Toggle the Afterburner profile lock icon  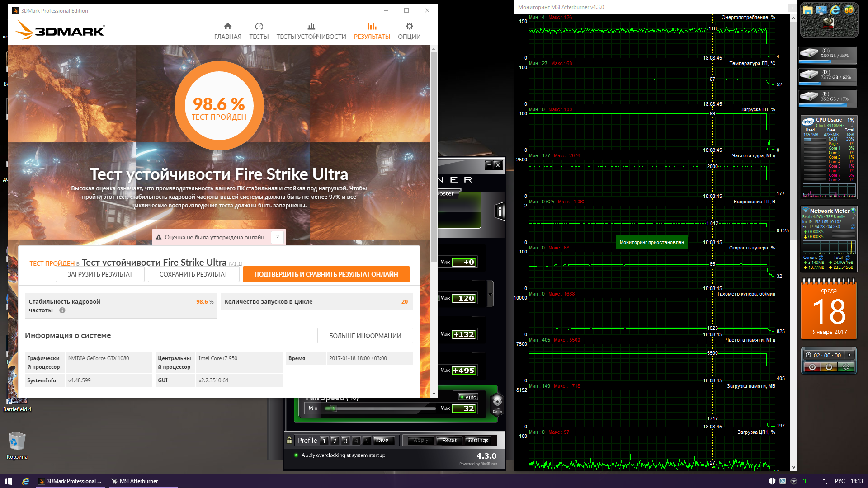pyautogui.click(x=289, y=440)
